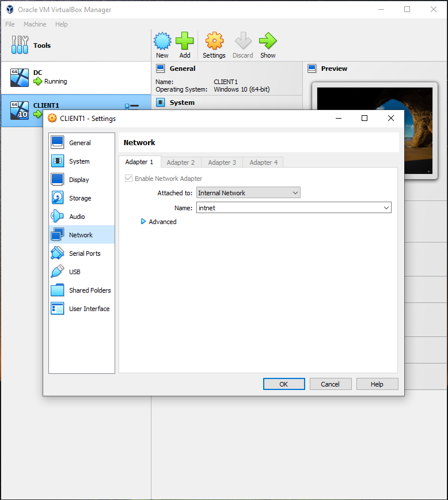Select Network settings category
This screenshot has height=500, width=448.
tap(82, 234)
